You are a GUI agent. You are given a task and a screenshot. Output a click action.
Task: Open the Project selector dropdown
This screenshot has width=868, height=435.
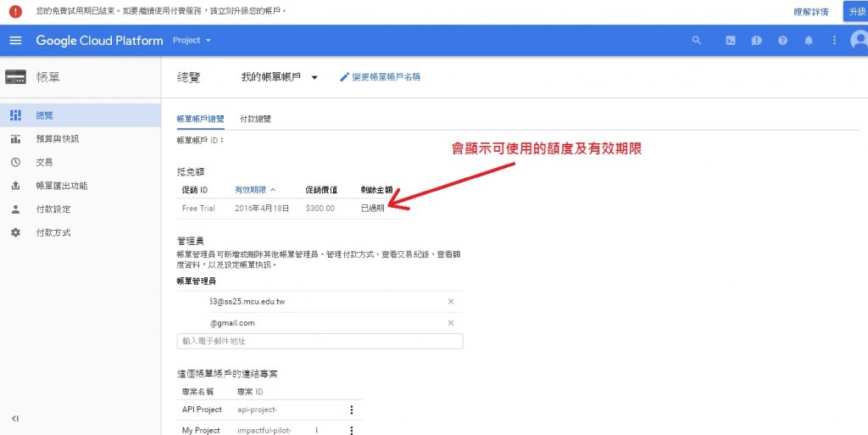coord(192,41)
